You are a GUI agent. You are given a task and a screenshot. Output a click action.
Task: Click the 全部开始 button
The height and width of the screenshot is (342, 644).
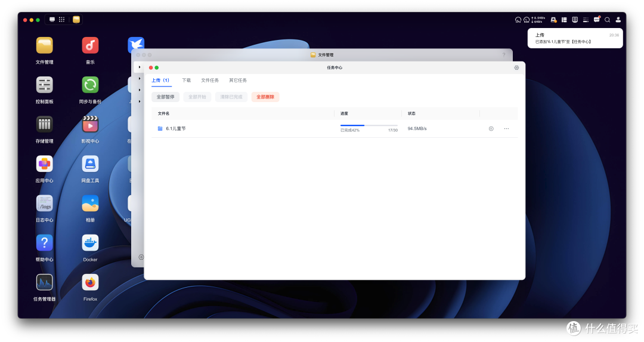197,97
